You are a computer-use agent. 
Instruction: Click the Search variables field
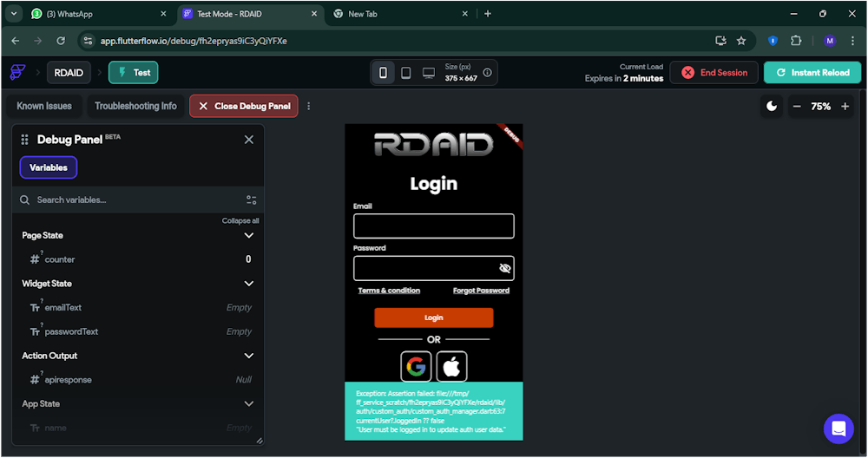[x=138, y=200]
